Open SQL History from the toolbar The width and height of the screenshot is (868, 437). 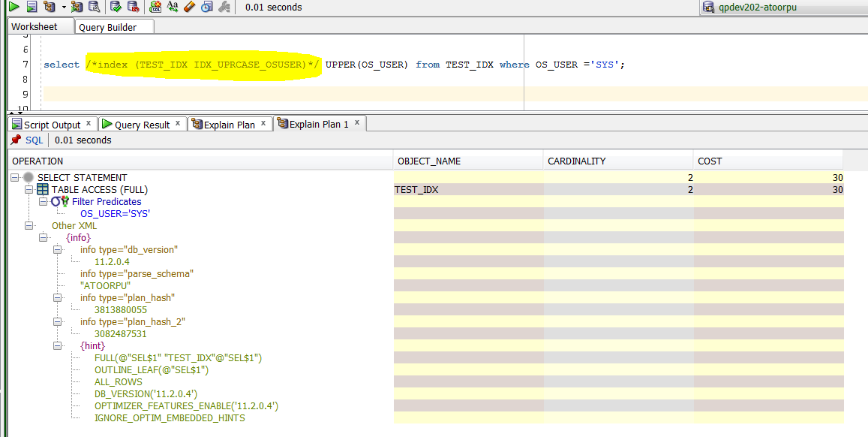point(207,7)
